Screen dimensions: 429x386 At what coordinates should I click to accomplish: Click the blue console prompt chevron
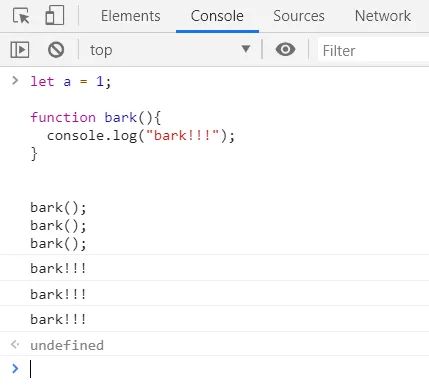pos(15,368)
